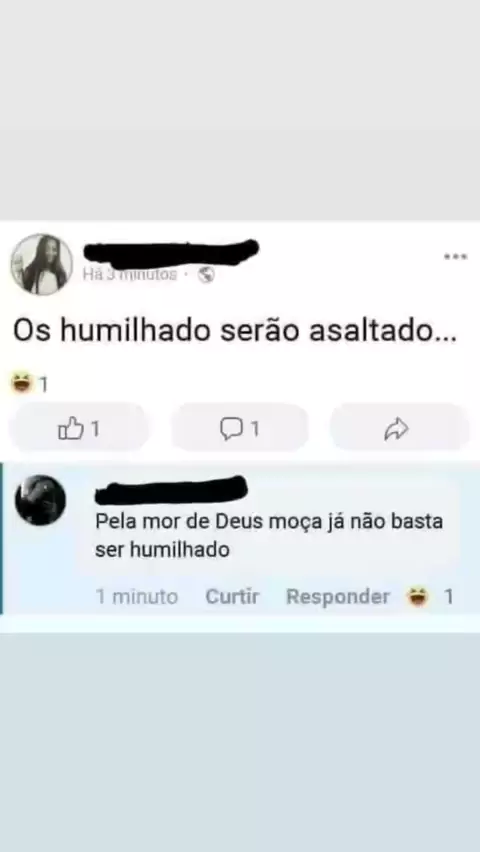
Task: Click the reaction count next to laughing emoji
Action: (x=43, y=385)
